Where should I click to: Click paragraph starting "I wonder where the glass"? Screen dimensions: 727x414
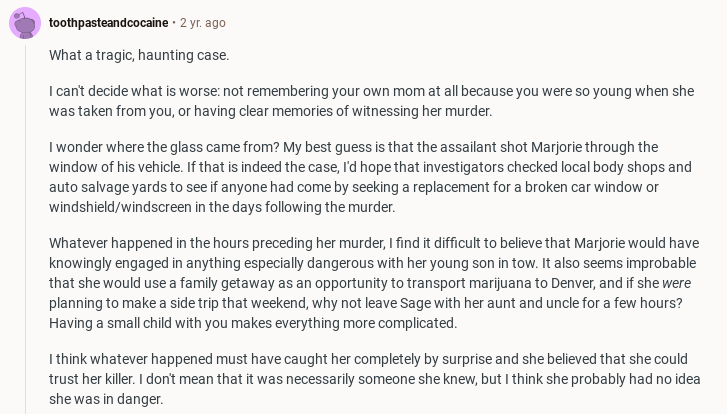point(370,177)
